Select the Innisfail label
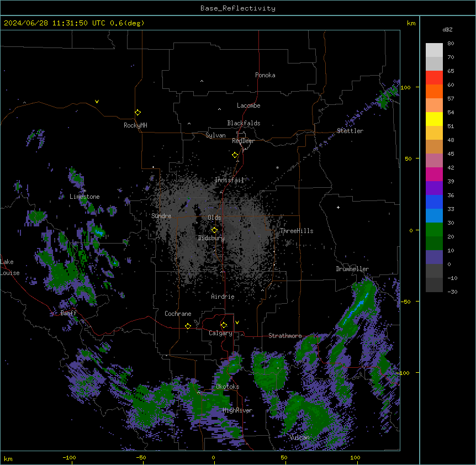This screenshot has height=465, width=476. coord(229,180)
